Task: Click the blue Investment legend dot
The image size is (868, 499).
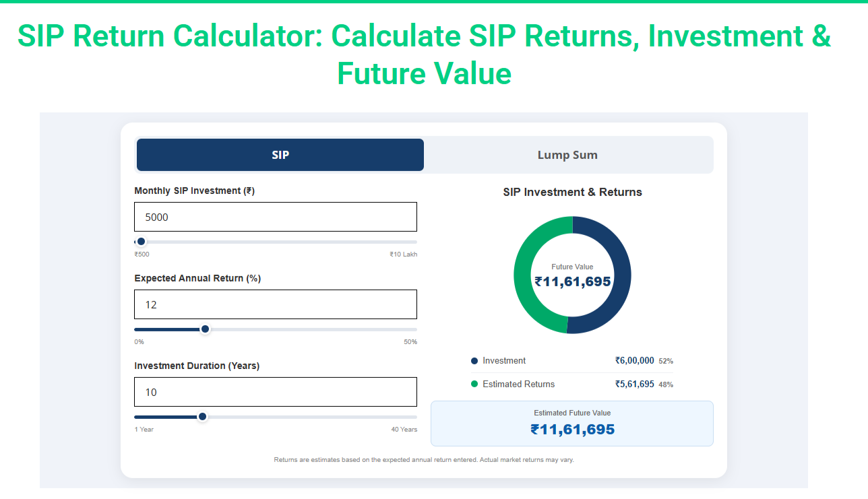Action: tap(474, 361)
